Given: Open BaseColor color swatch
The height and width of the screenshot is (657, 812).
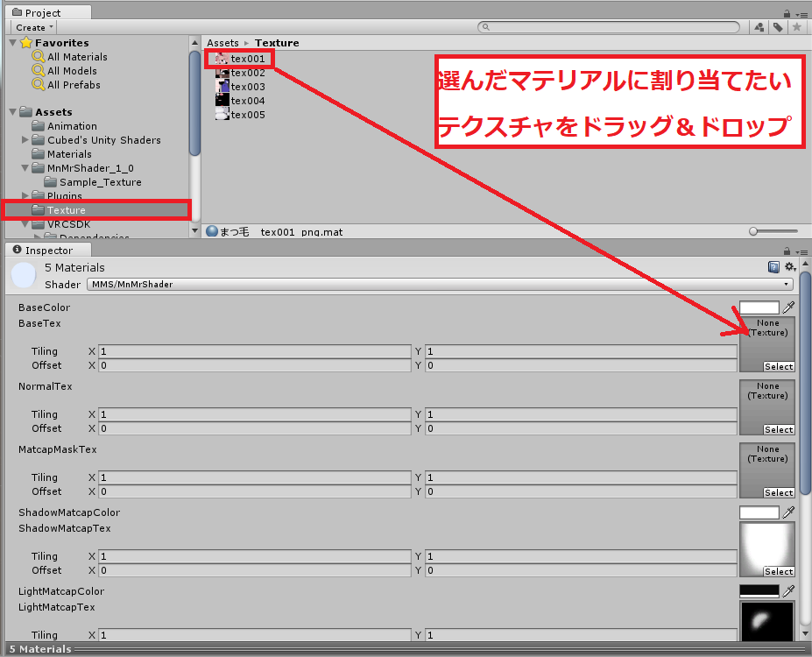Looking at the screenshot, I should pos(759,307).
